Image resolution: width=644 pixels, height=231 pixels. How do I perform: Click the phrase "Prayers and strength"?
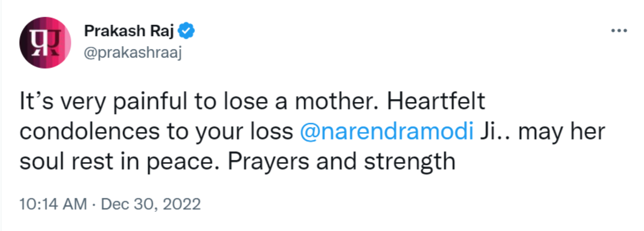[341, 161]
